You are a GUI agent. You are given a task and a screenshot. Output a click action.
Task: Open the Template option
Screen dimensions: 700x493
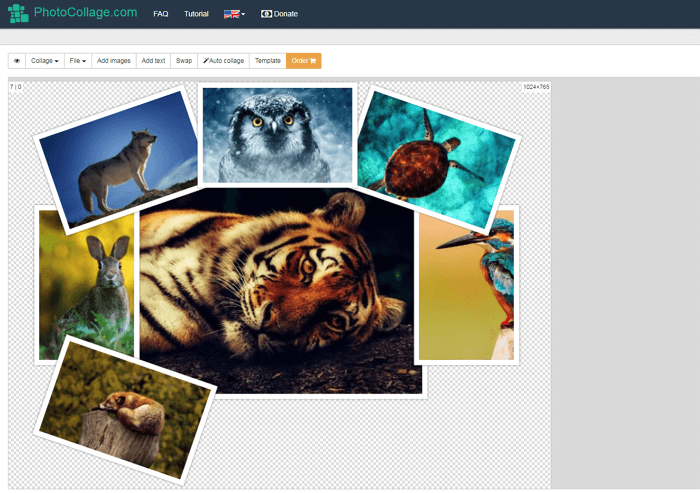(x=267, y=61)
